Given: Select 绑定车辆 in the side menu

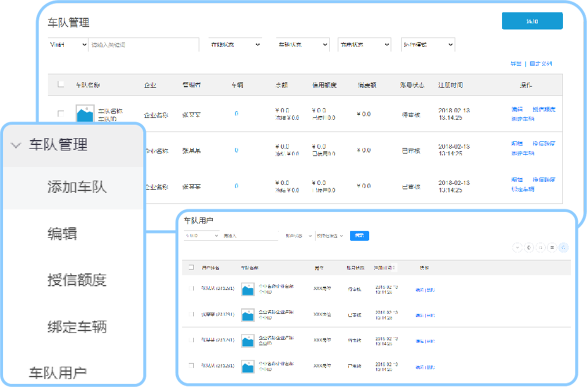Looking at the screenshot, I should coord(77,327).
